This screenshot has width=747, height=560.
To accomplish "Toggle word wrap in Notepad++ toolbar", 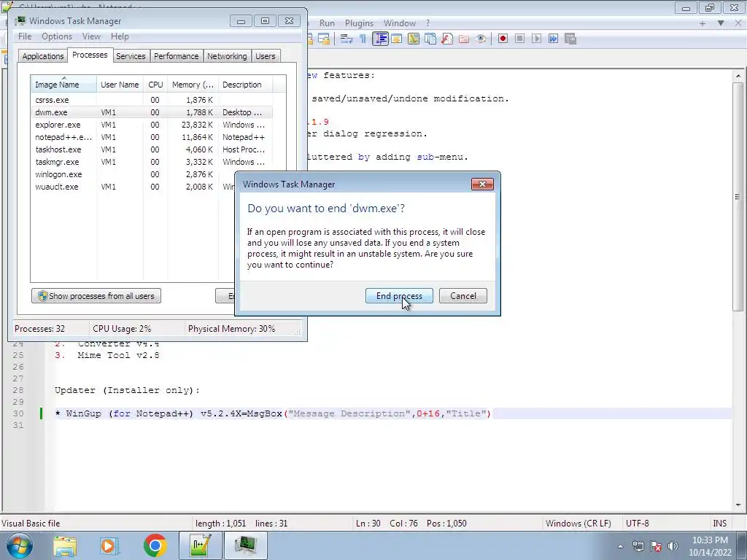I will coord(347,39).
